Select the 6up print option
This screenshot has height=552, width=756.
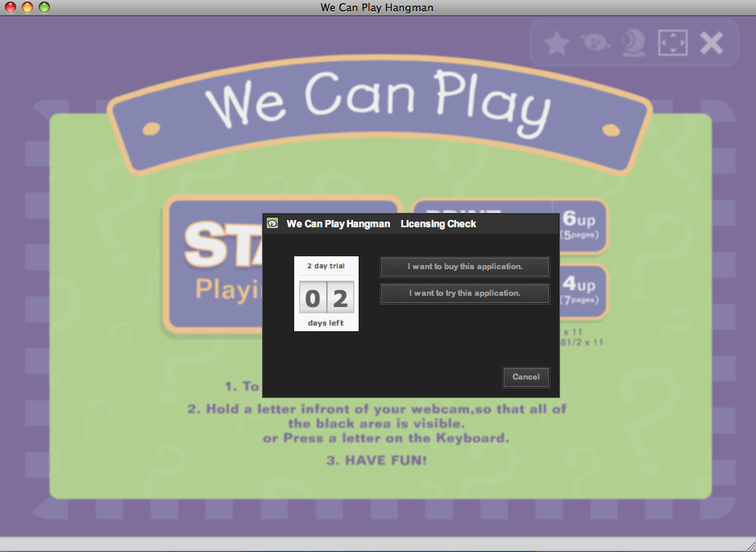[x=579, y=226]
